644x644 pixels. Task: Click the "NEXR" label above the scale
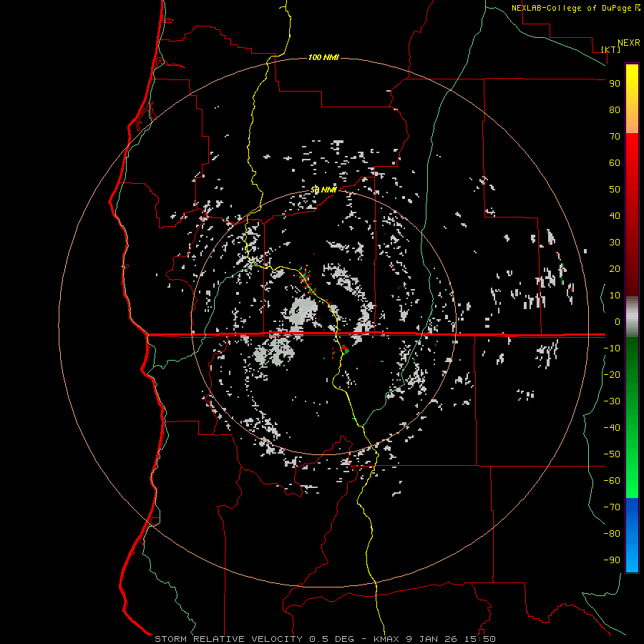pos(629,43)
